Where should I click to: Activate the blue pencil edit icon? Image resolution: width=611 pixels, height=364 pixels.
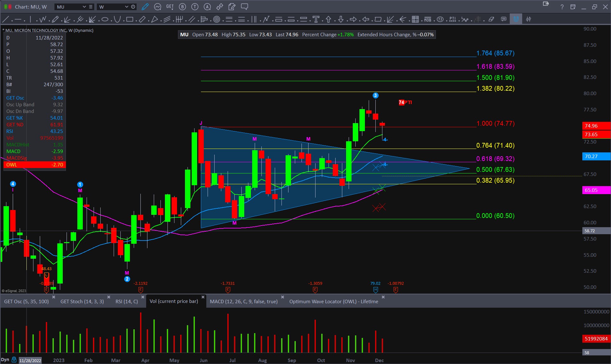click(x=145, y=7)
